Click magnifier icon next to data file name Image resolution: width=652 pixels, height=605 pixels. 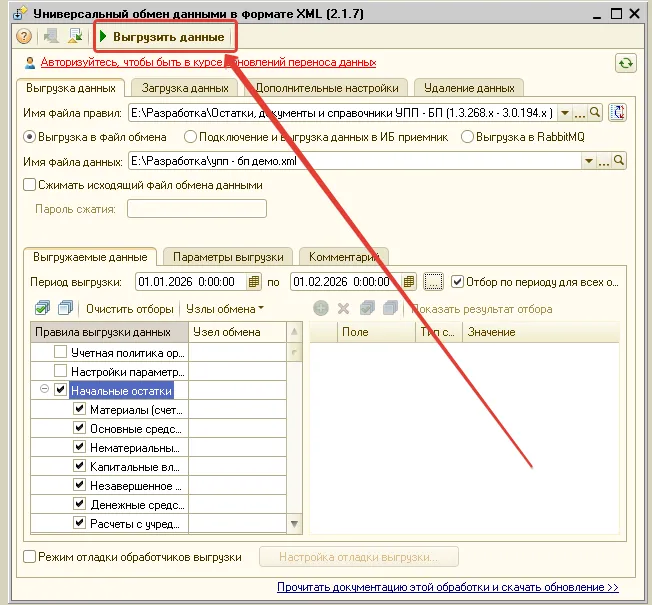tap(619, 161)
